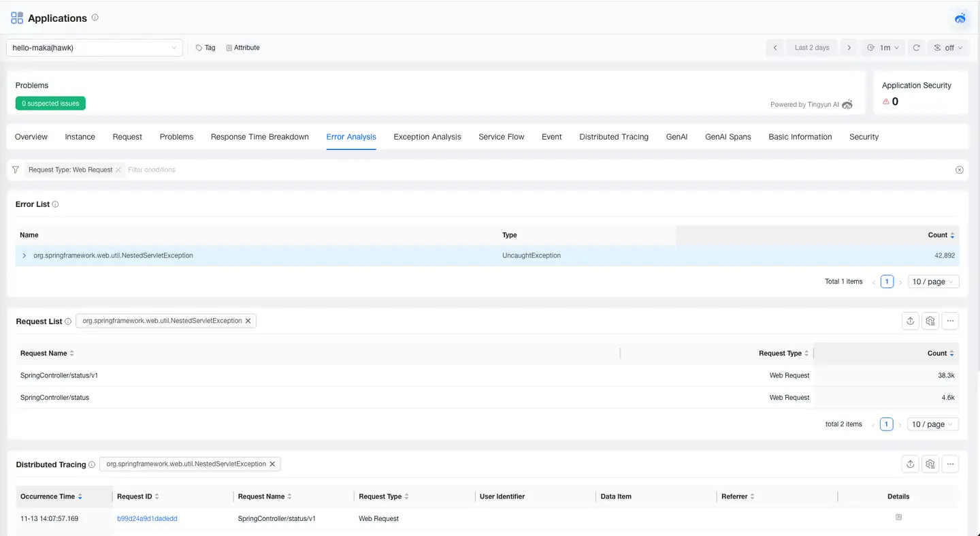This screenshot has height=536, width=980.
Task: Open details icon for first trace row
Action: 898,518
